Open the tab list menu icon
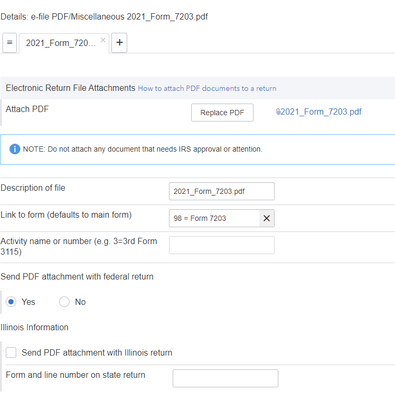The width and height of the screenshot is (395, 400). tap(10, 43)
